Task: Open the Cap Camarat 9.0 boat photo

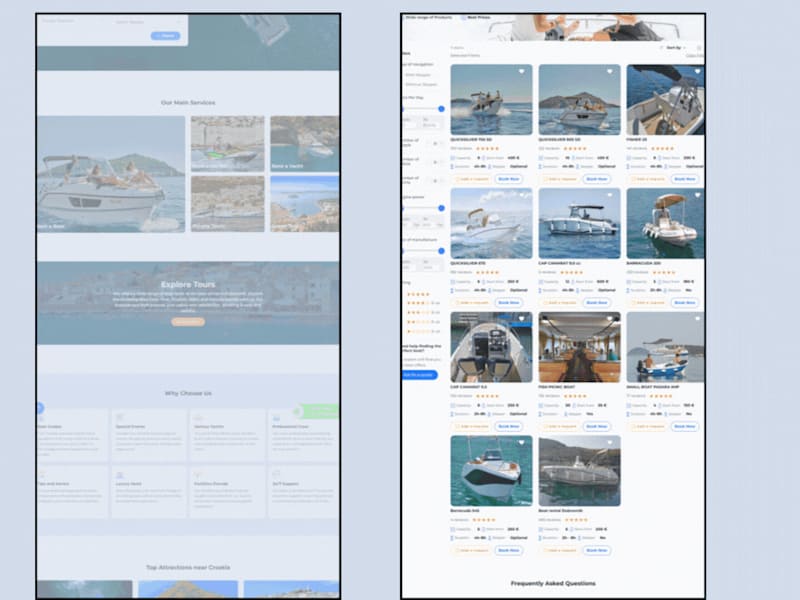Action: tap(580, 223)
